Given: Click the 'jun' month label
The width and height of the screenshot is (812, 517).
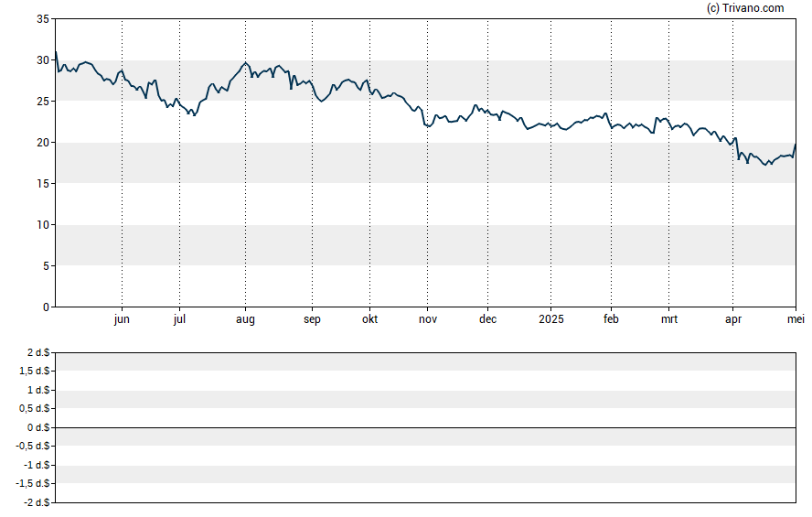Looking at the screenshot, I should point(122,319).
